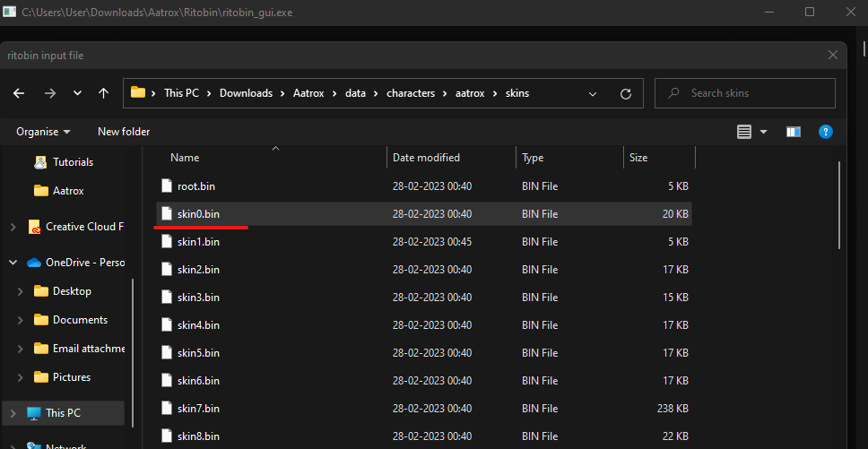This screenshot has height=449, width=868.
Task: Click Downloads in the address breadcrumb
Action: point(246,93)
